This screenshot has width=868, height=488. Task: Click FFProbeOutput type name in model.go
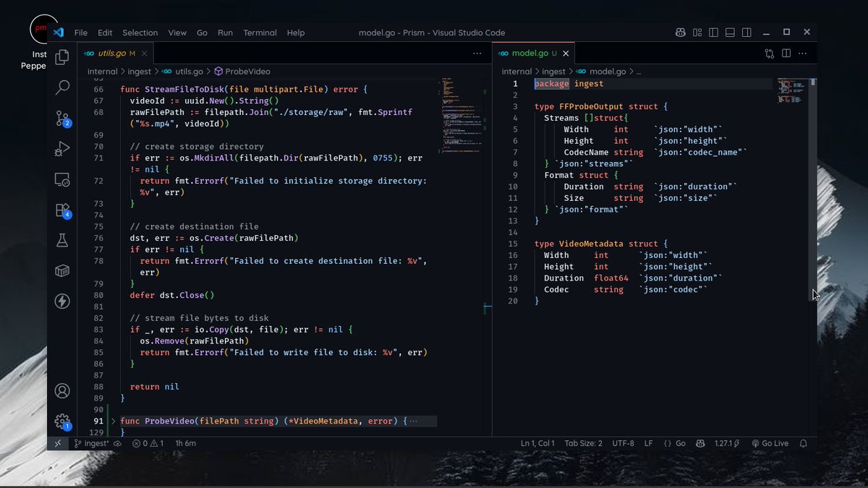pos(591,106)
